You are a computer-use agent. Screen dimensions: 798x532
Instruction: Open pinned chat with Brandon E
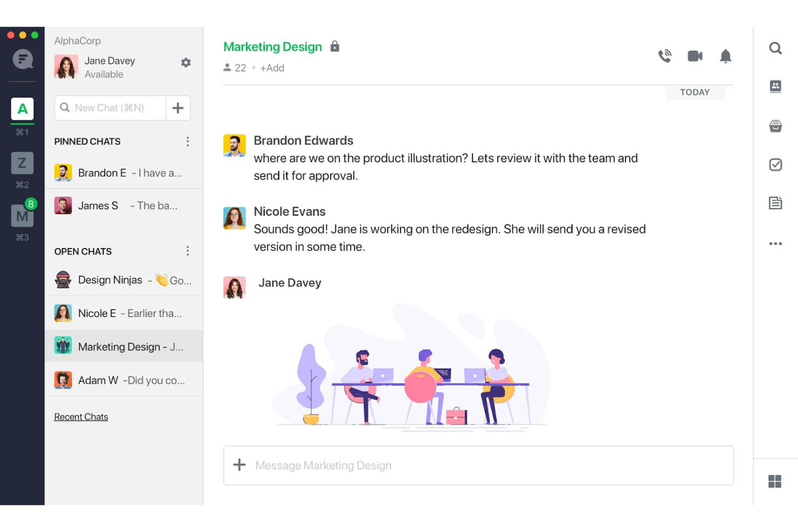click(123, 173)
